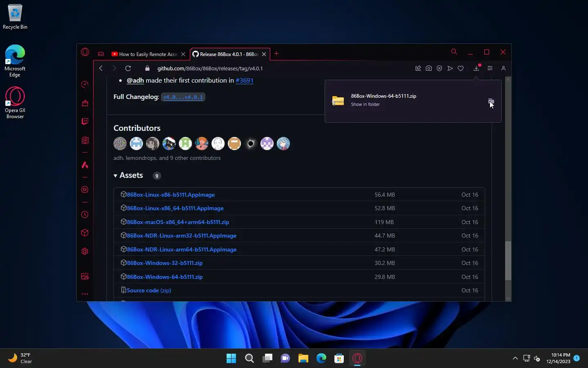Download 86Box-NDR-Linux-arm64-b5111.AppImage
The height and width of the screenshot is (368, 588).
click(182, 249)
